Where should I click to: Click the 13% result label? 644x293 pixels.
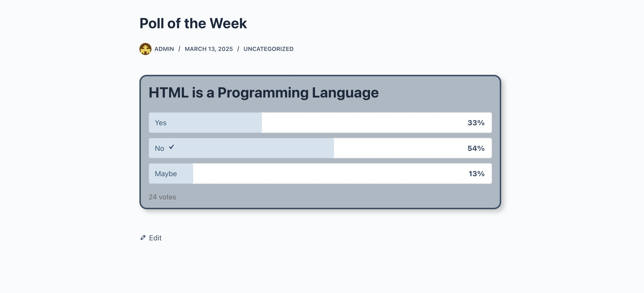[477, 173]
